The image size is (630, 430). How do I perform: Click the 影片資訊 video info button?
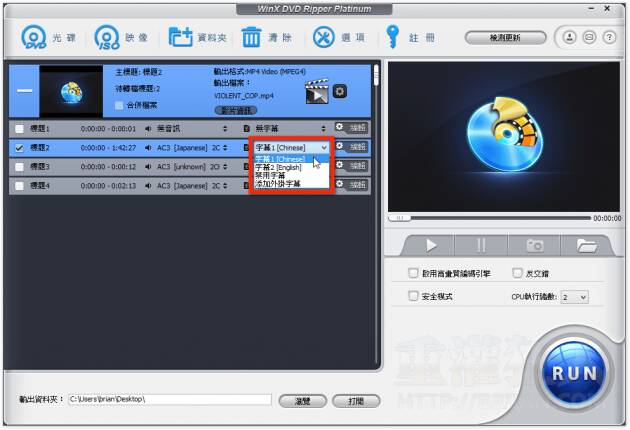[236, 110]
